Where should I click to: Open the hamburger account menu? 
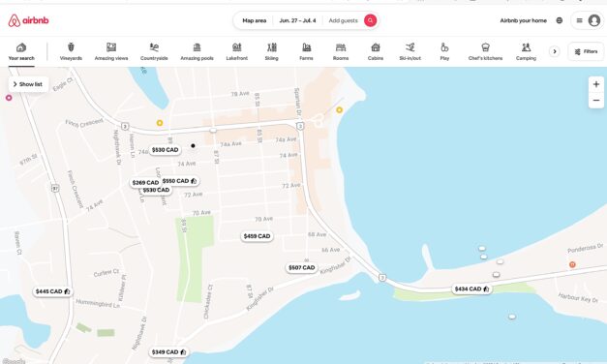pyautogui.click(x=580, y=20)
